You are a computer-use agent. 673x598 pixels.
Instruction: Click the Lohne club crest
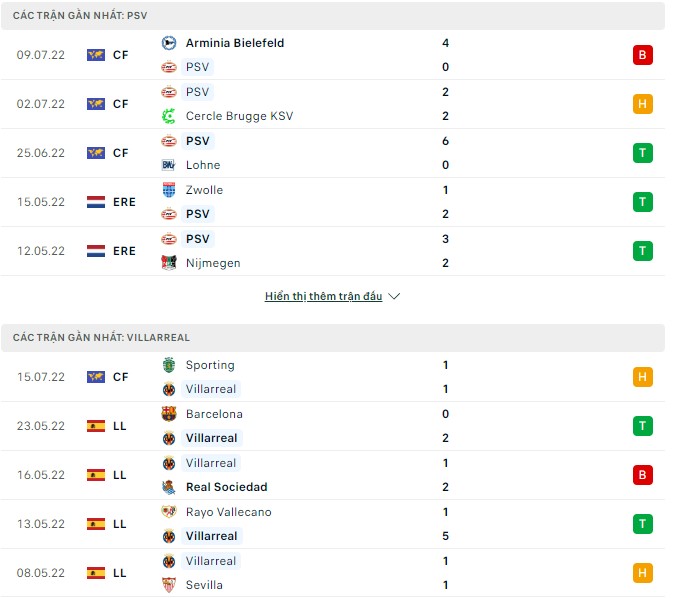point(168,165)
